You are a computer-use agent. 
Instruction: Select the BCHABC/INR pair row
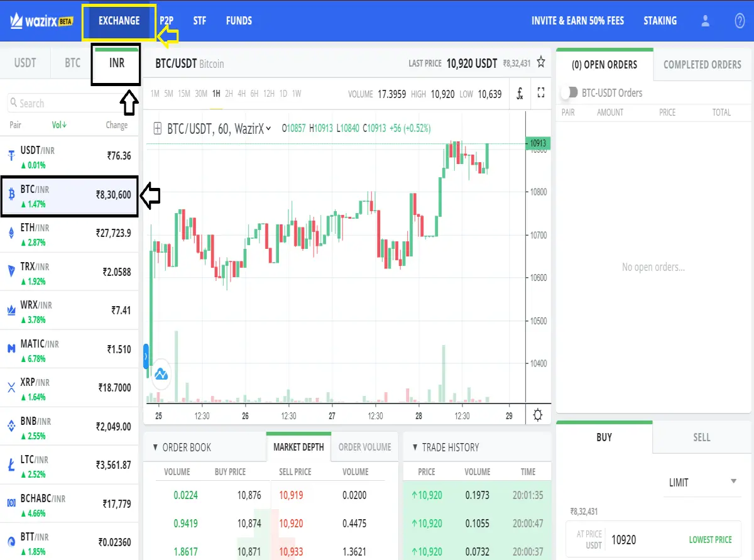(69, 503)
